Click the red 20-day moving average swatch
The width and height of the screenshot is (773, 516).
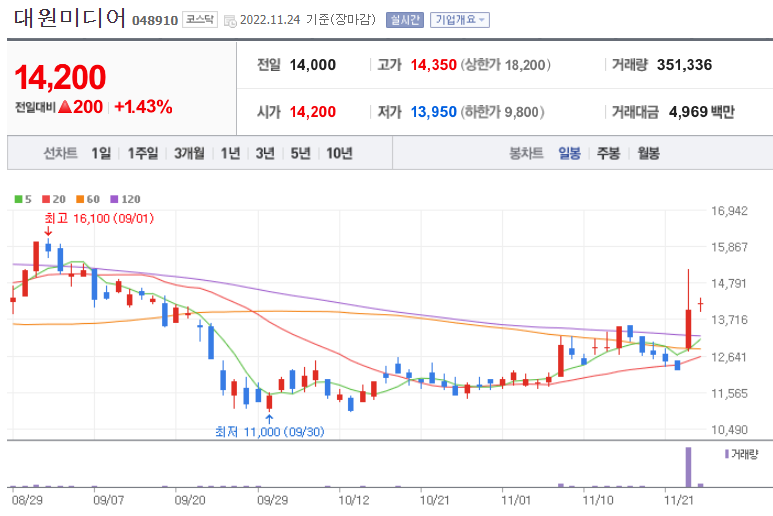click(x=46, y=199)
